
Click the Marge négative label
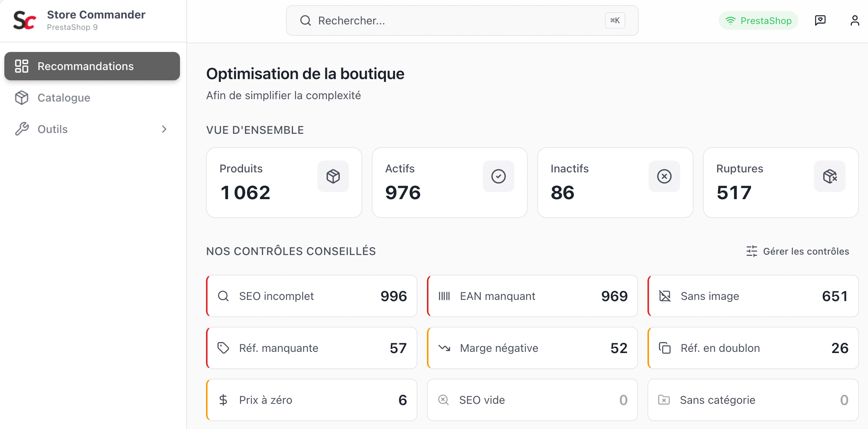(x=499, y=348)
